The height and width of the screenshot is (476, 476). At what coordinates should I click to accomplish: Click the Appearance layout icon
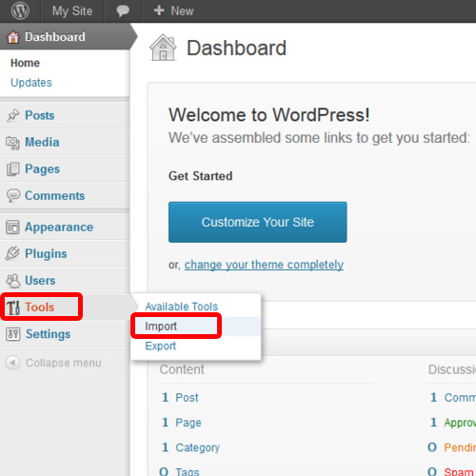pos(12,228)
